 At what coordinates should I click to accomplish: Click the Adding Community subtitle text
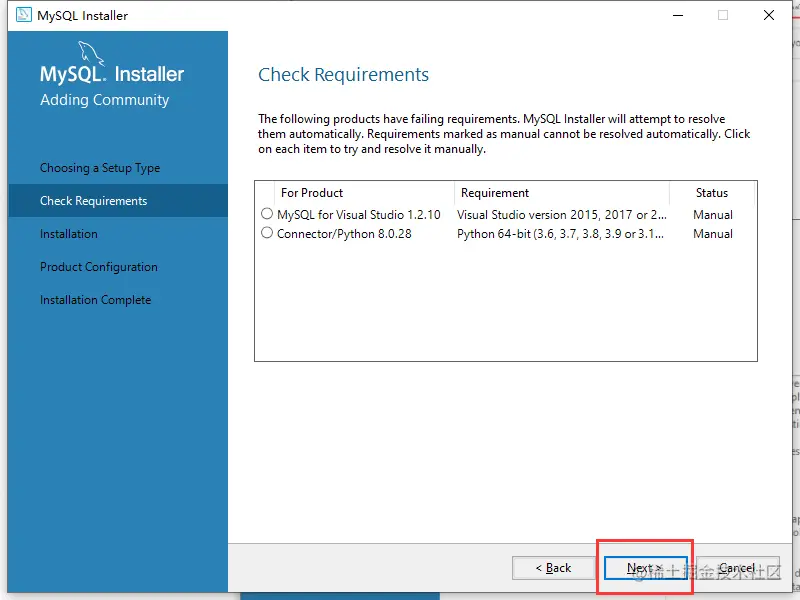105,100
